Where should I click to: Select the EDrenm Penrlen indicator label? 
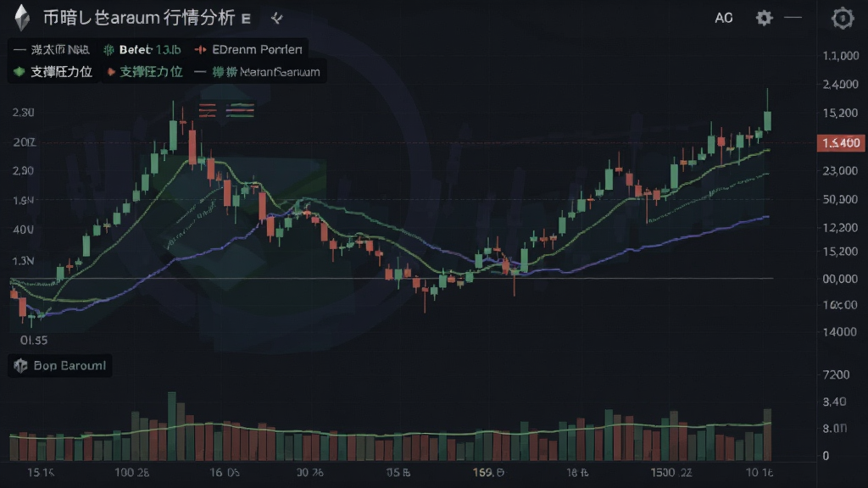click(257, 50)
